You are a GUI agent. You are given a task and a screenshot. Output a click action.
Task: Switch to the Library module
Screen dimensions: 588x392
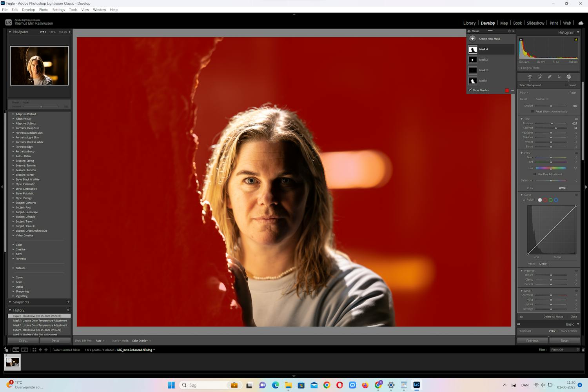coord(469,23)
